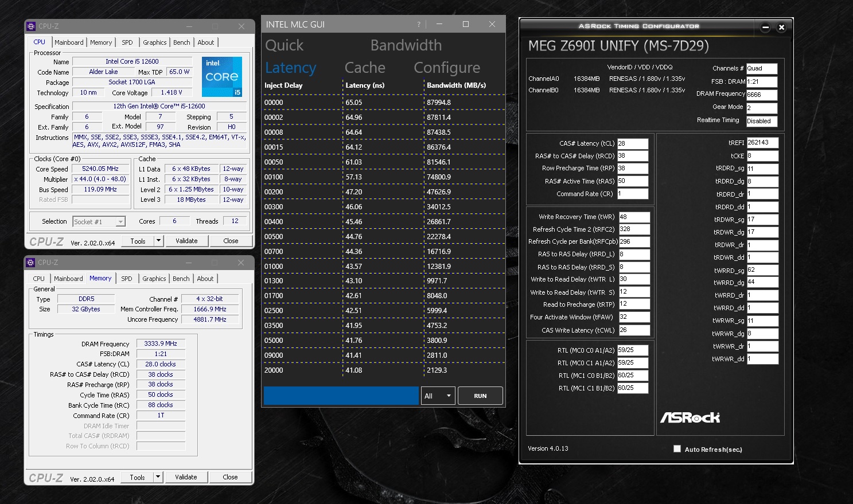853x504 pixels.
Task: Open Mainboard tab in the CPU-Z Processor window
Action: pos(69,42)
